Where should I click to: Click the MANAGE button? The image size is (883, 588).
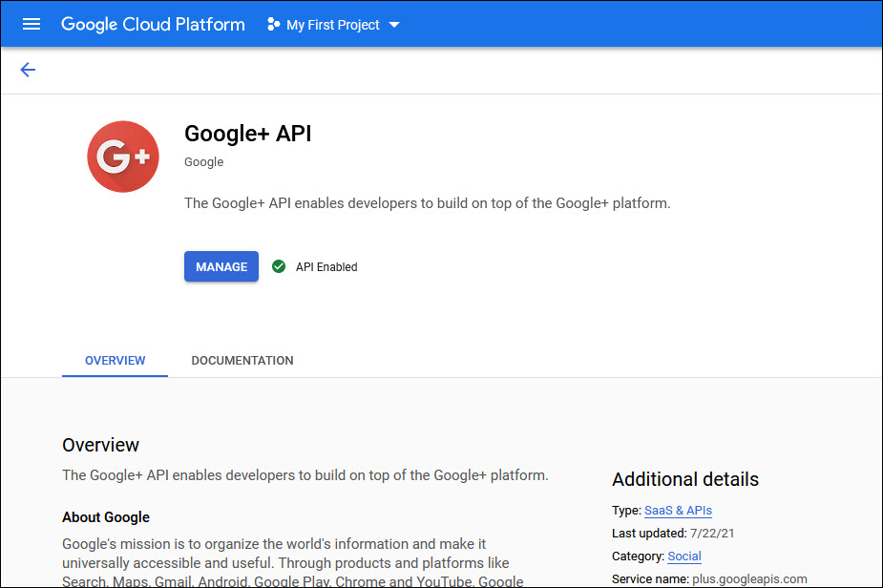(x=221, y=266)
